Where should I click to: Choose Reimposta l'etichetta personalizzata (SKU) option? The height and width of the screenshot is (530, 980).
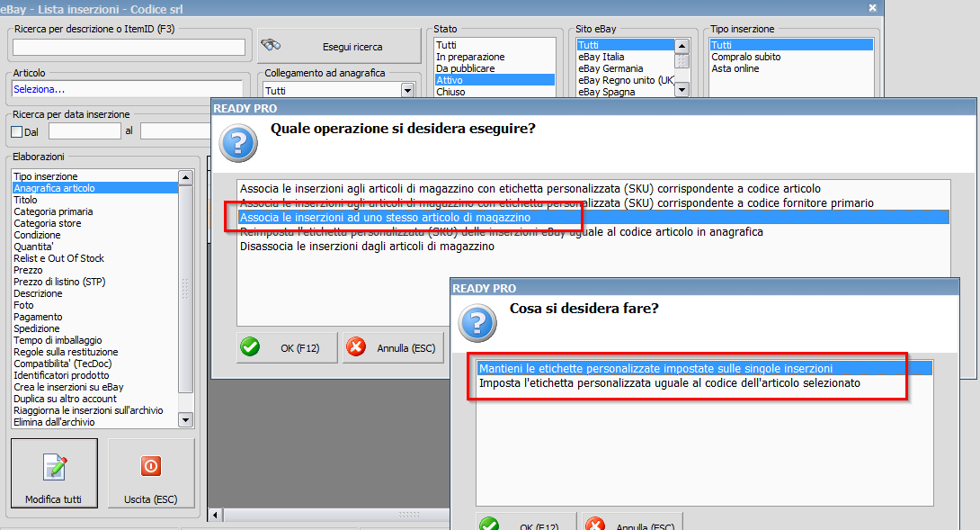[x=593, y=231]
